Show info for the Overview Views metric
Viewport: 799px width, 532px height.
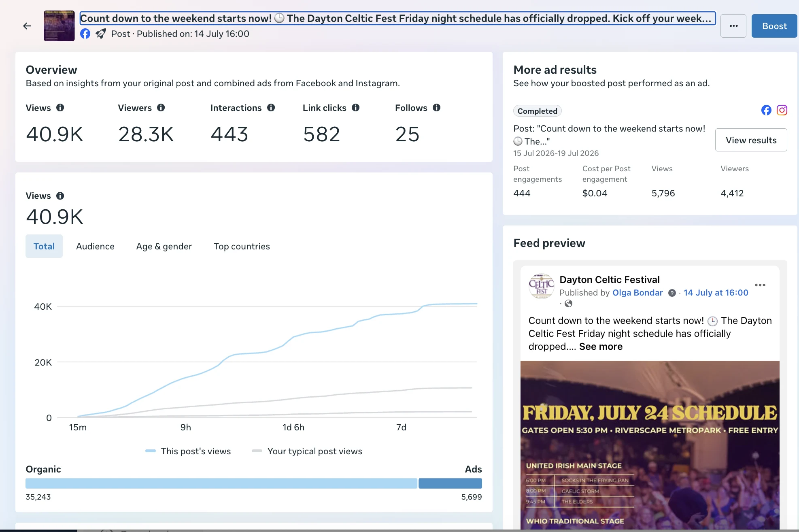[60, 108]
